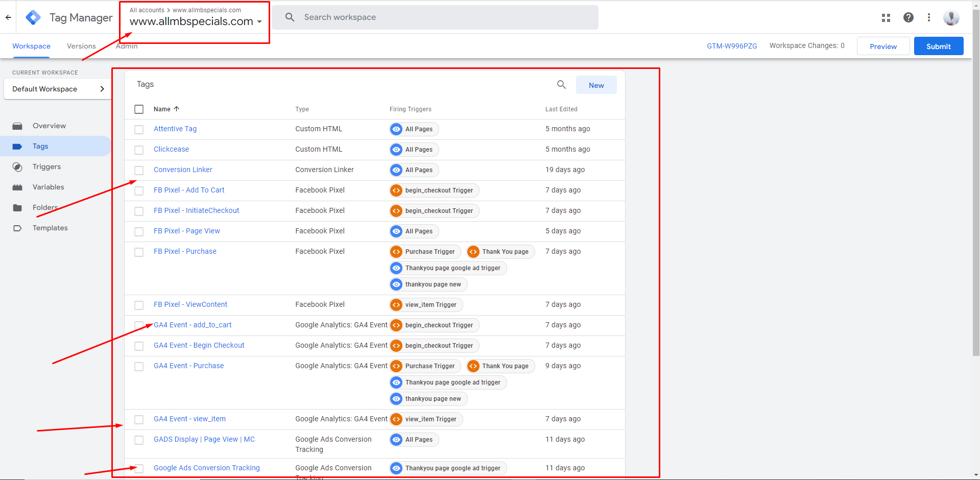
Task: Click the three-dot more options icon
Action: tap(929, 17)
